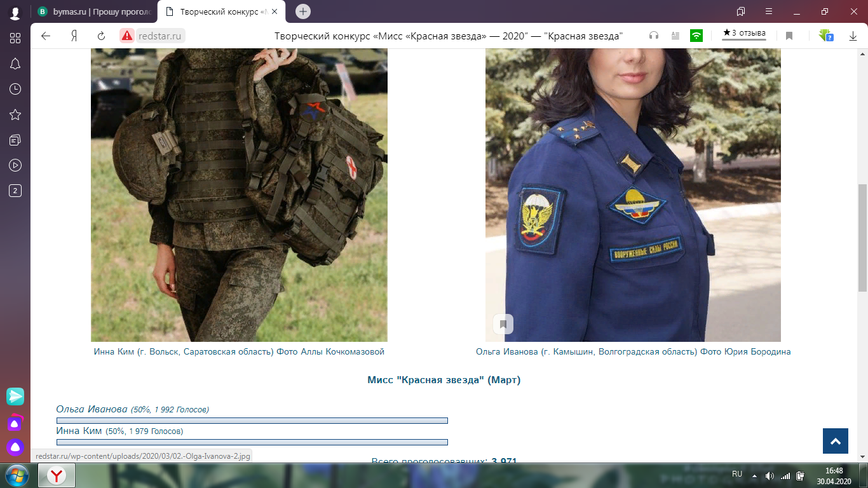868x488 pixels.
Task: Open Yandex home via the Я icon
Action: (x=74, y=36)
